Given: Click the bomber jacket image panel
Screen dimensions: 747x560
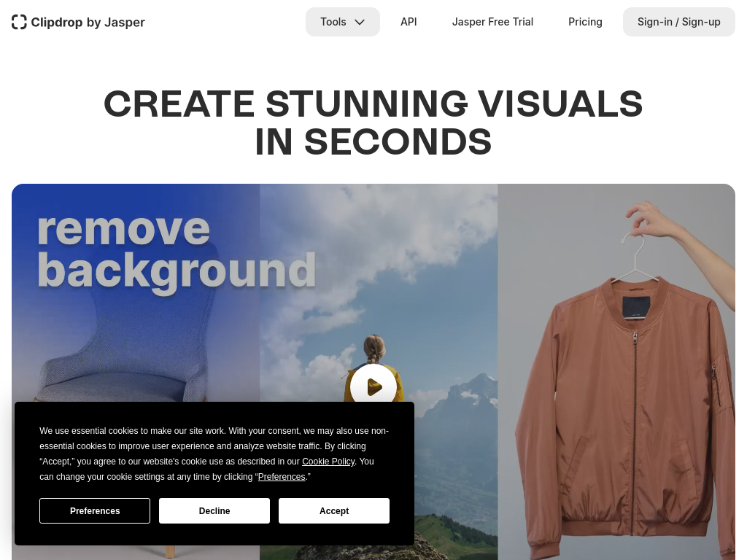Looking at the screenshot, I should pyautogui.click(x=616, y=372).
